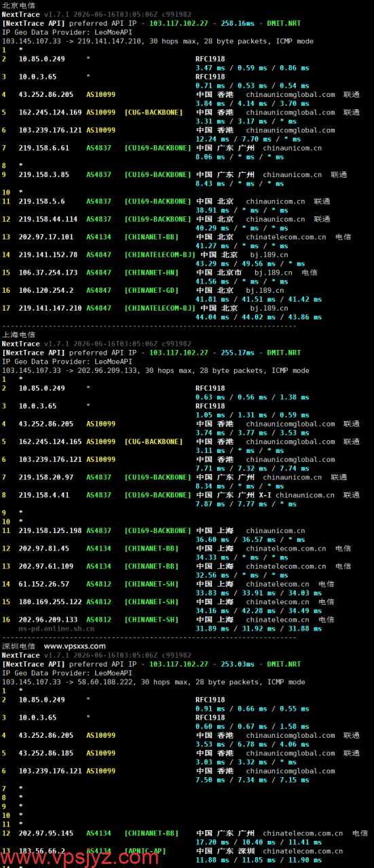Select the 上海电信 section heading
The width and height of the screenshot is (374, 868).
coord(18,335)
